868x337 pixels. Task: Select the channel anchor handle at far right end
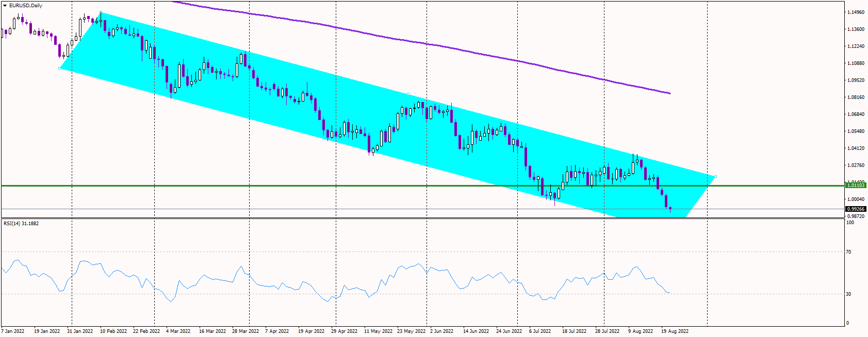[x=715, y=177]
